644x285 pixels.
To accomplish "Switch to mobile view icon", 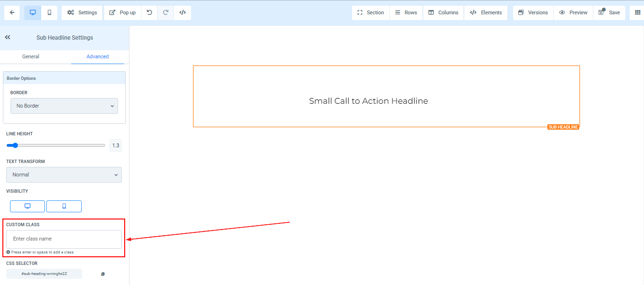I will (49, 12).
